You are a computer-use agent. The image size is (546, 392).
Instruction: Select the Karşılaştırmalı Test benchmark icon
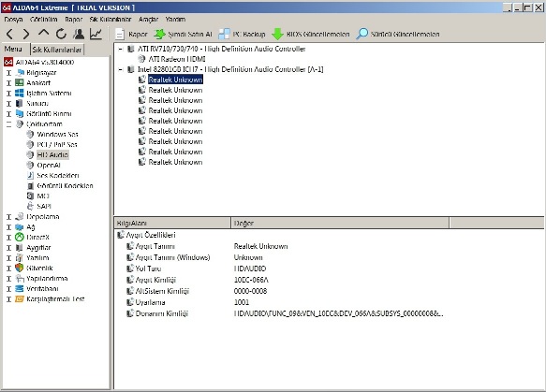coord(20,298)
